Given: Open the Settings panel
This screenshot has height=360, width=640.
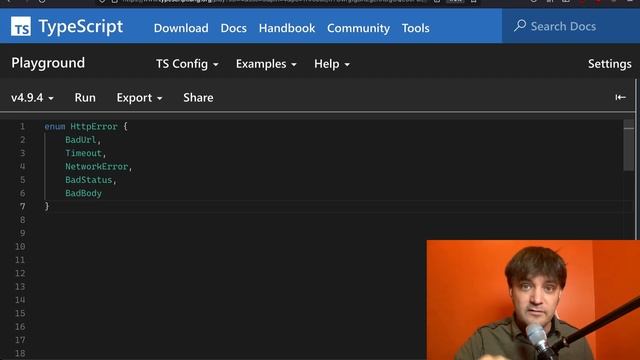Looking at the screenshot, I should (609, 64).
